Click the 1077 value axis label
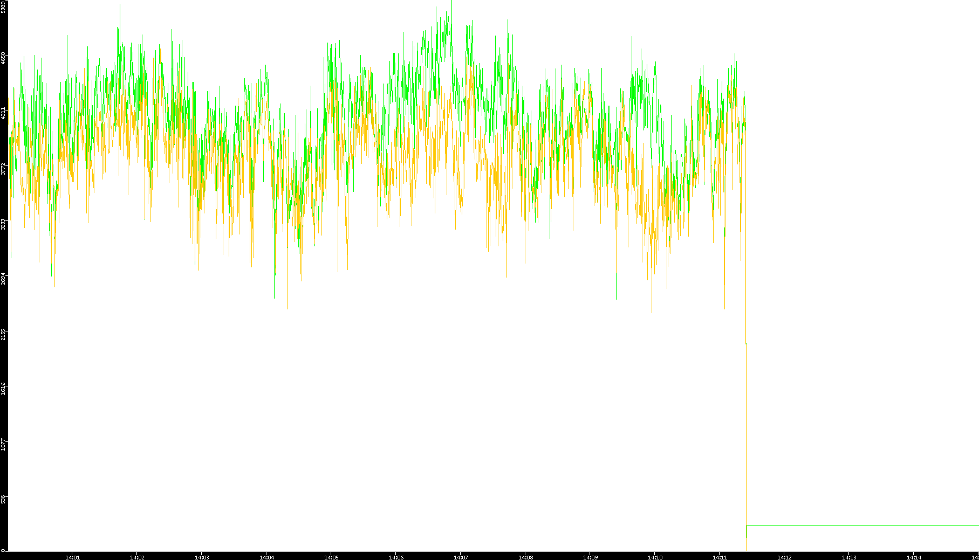The height and width of the screenshot is (560, 979). [3, 444]
